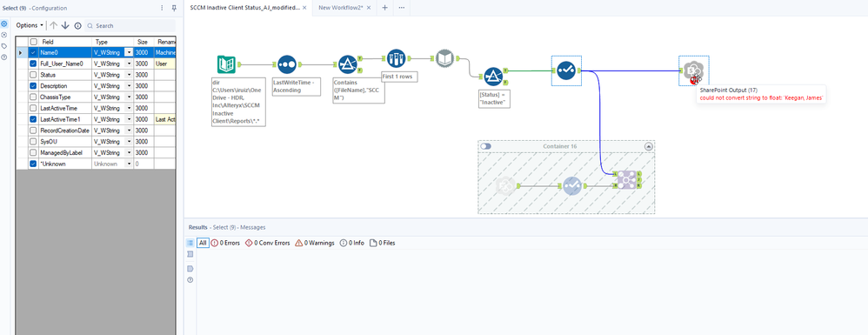Uncheck the Description field checkbox

pos(33,86)
